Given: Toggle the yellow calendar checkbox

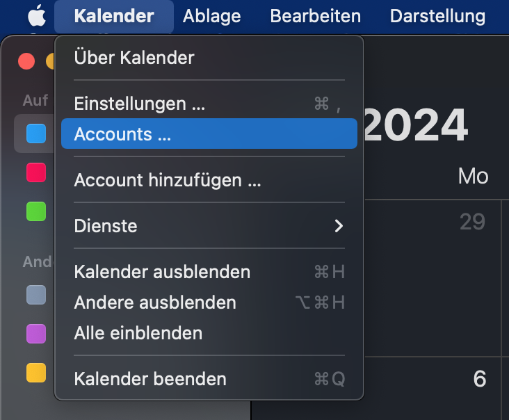Looking at the screenshot, I should 36,373.
